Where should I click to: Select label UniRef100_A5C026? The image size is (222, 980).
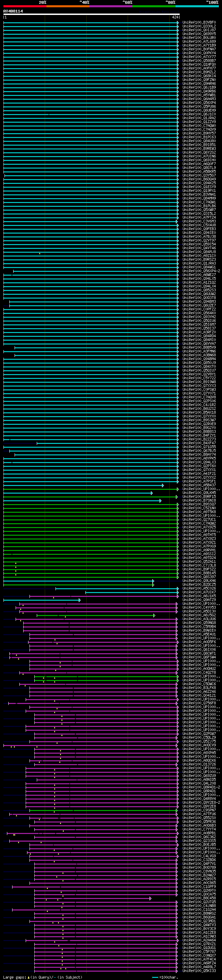click(x=199, y=588)
